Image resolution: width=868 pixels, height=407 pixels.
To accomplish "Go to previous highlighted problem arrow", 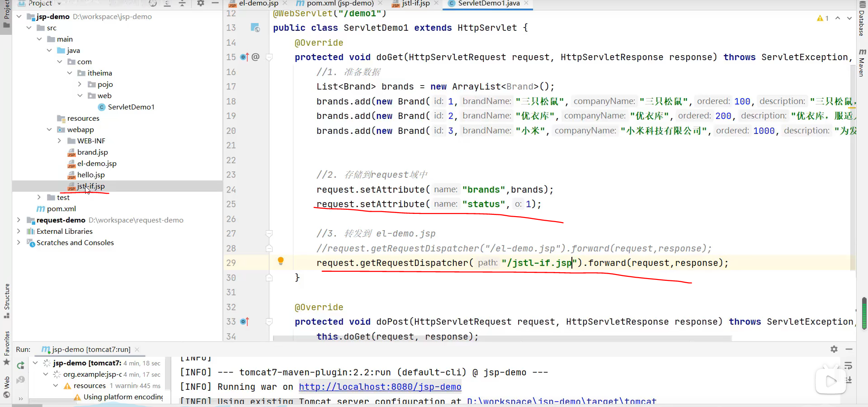I will [x=838, y=18].
